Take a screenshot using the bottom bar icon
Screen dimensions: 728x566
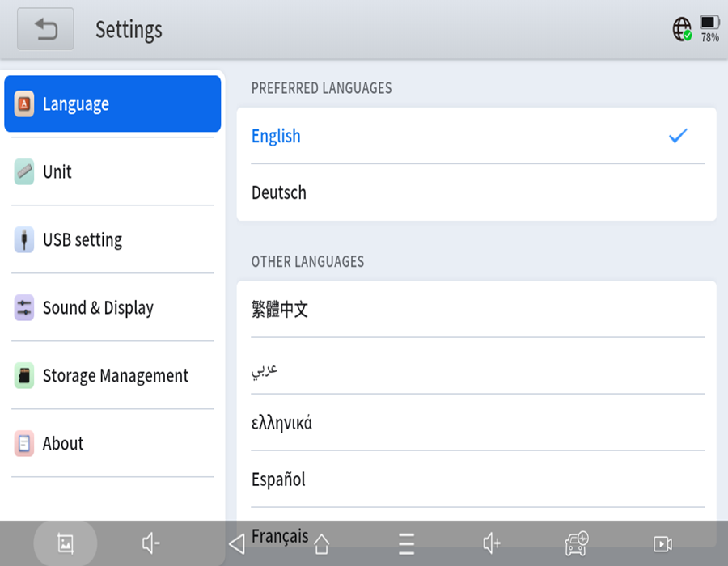(65, 544)
